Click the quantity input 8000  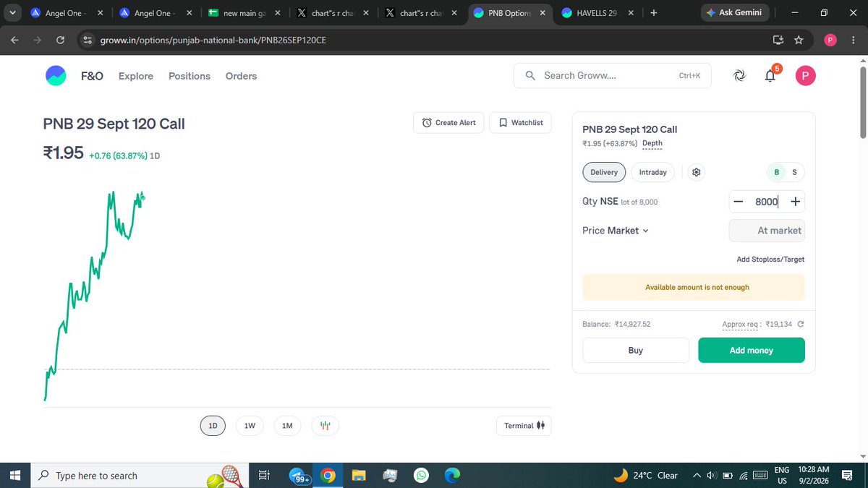pyautogui.click(x=767, y=202)
